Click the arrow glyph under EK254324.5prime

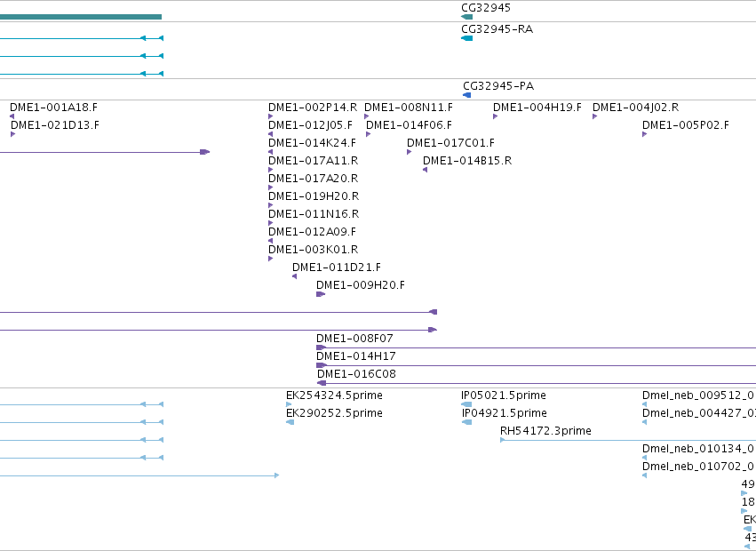[289, 404]
